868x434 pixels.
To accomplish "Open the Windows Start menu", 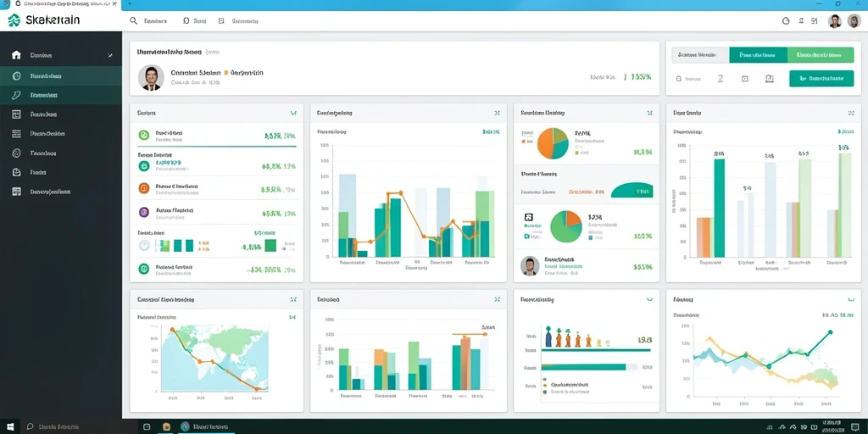I will coord(12,427).
